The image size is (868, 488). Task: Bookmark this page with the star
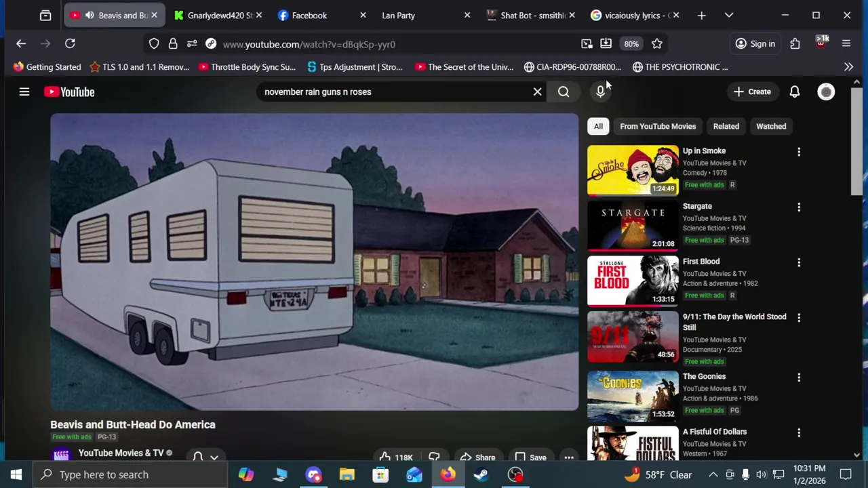click(656, 44)
